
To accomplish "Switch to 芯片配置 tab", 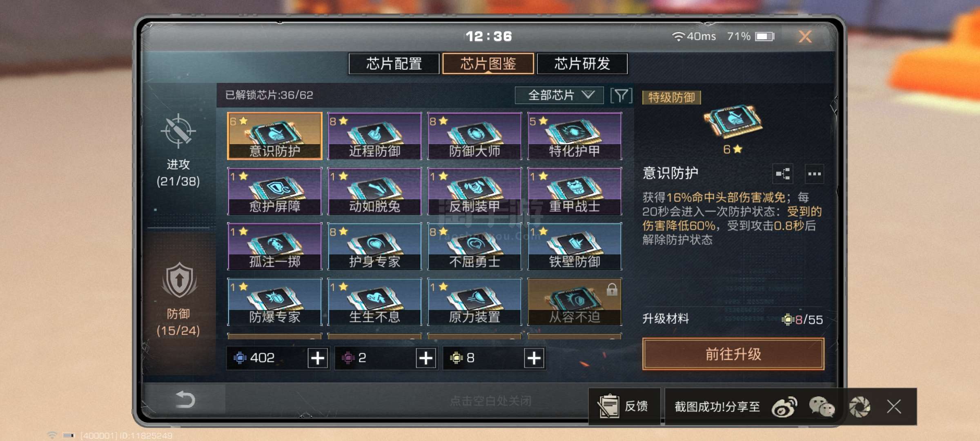I will [x=394, y=64].
